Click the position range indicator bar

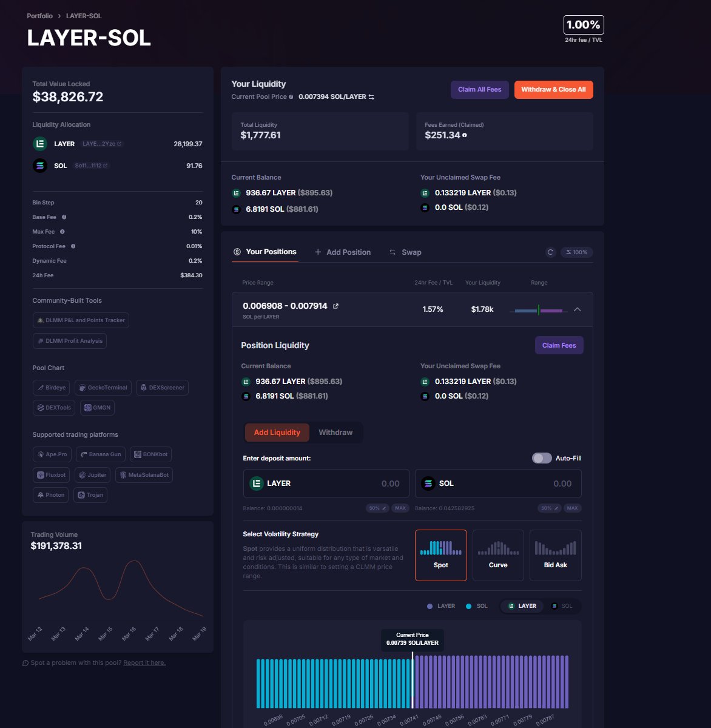(539, 310)
